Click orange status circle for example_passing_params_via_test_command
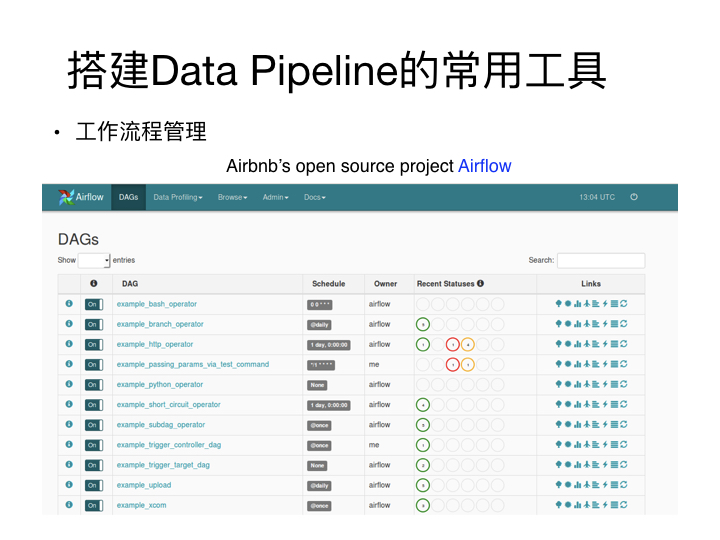Viewport: 720px width, 540px height. click(x=467, y=364)
